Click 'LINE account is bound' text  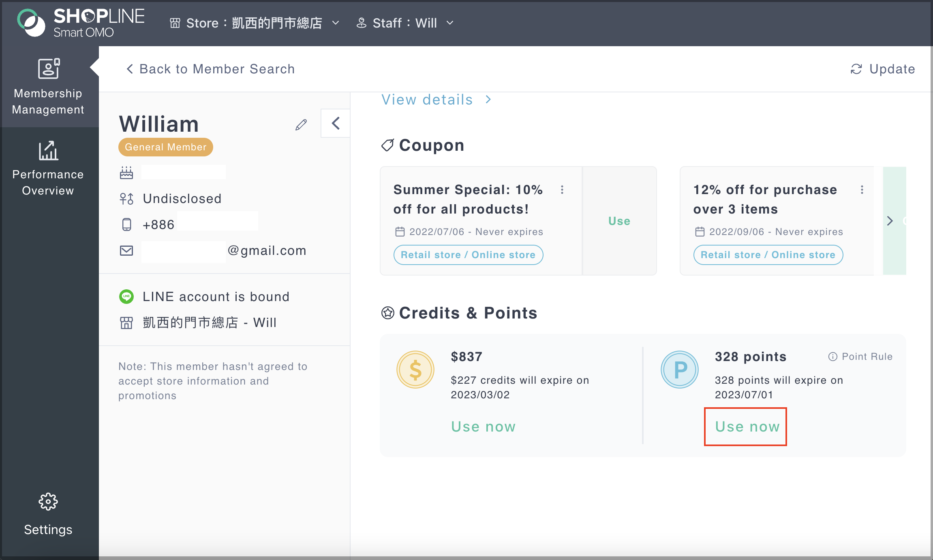[216, 297]
